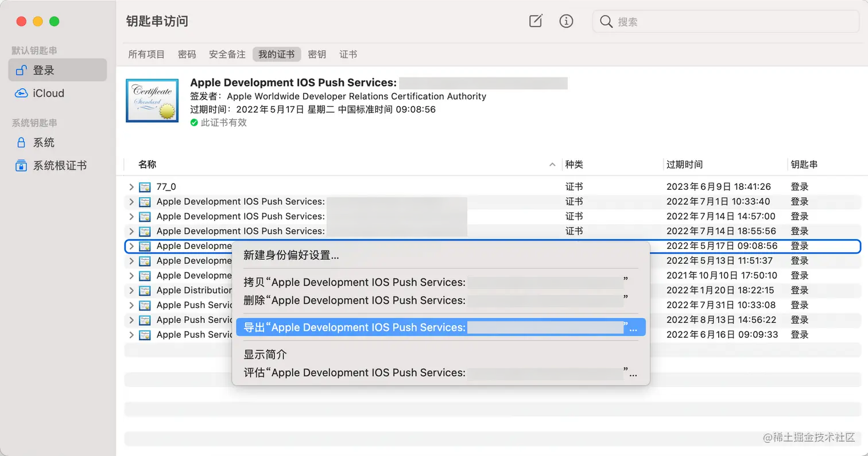The height and width of the screenshot is (456, 868).
Task: Sort by the 钥匙串 column header
Action: click(804, 165)
